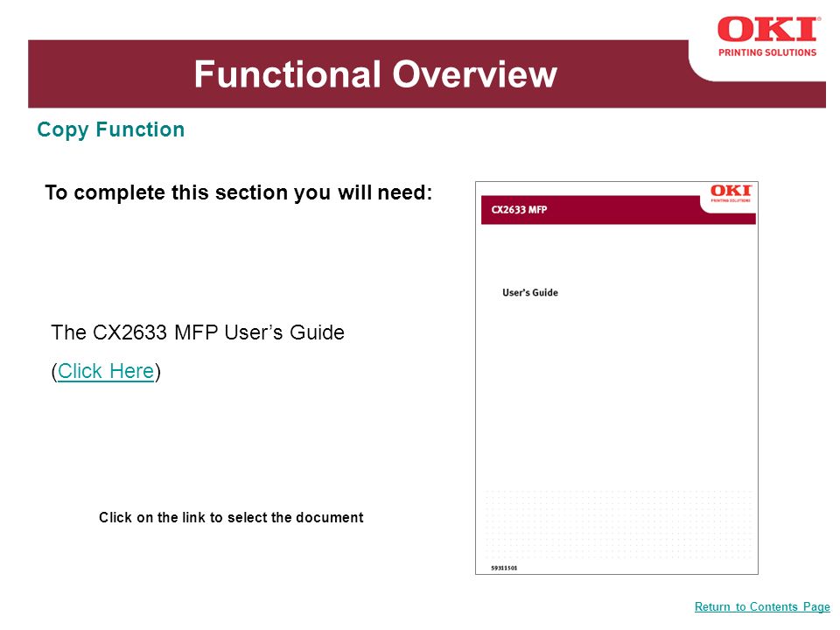The width and height of the screenshot is (840, 630).
Task: Click 'Click on the link to select the document'
Action: [x=231, y=517]
